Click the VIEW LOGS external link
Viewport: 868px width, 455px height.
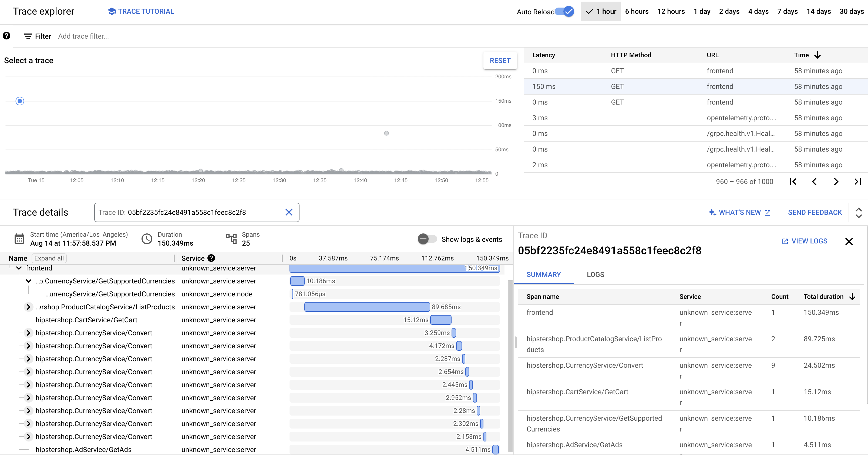(804, 241)
